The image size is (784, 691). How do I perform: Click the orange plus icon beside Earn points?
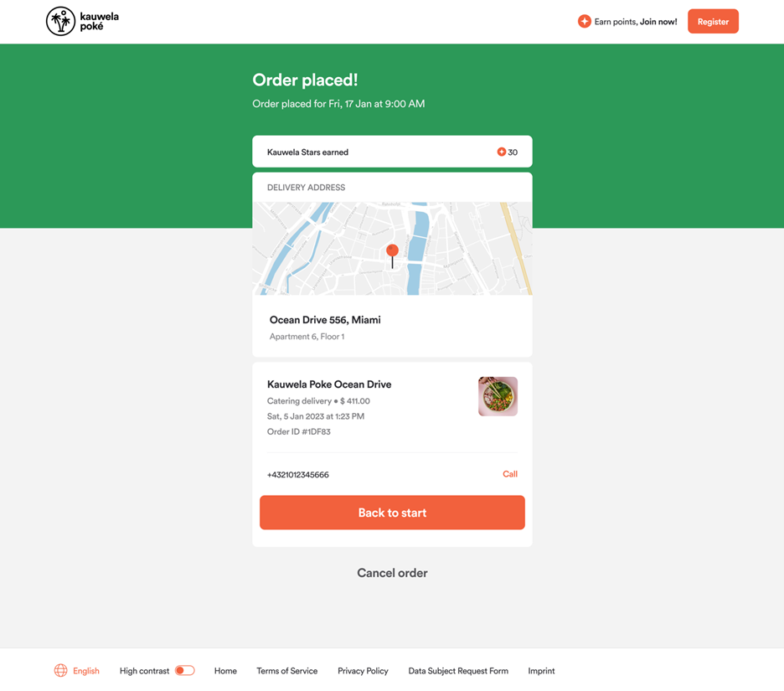[x=584, y=22]
